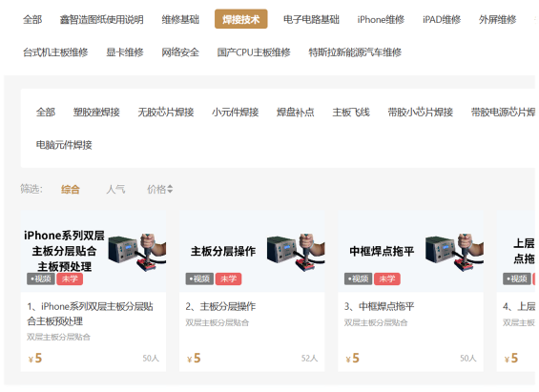The image size is (539, 392).
Task: Filter by 带胶电源芯片焊接 subcategory
Action: (503, 112)
